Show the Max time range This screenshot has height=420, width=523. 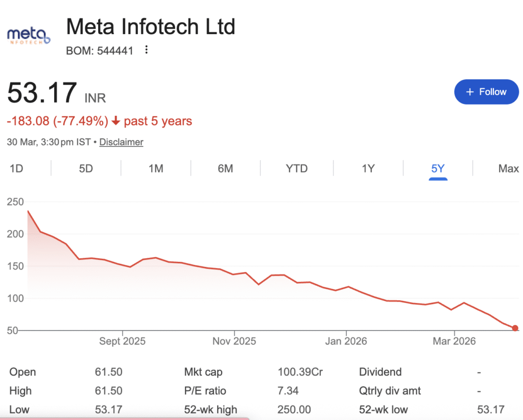coord(508,168)
